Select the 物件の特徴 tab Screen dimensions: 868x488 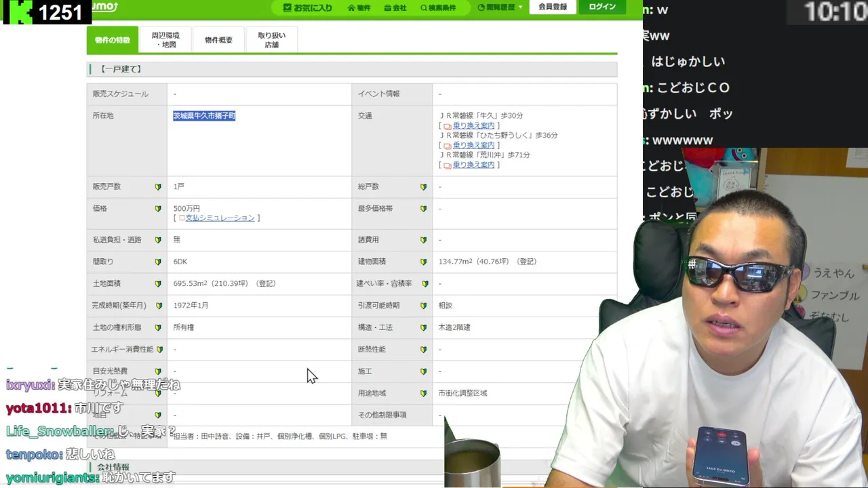click(113, 40)
